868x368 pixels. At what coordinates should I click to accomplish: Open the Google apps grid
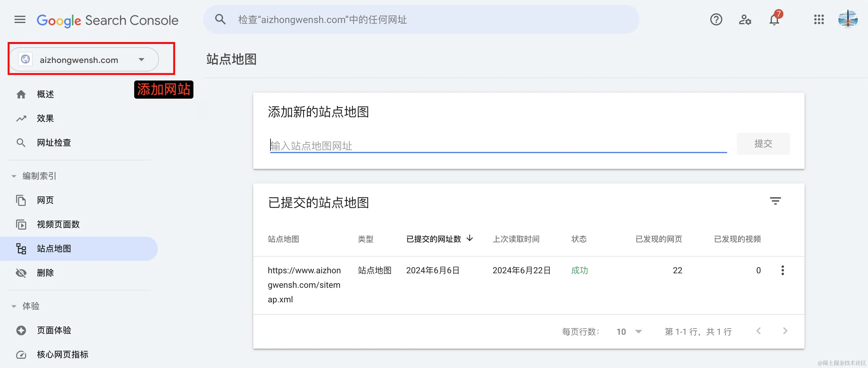point(819,20)
